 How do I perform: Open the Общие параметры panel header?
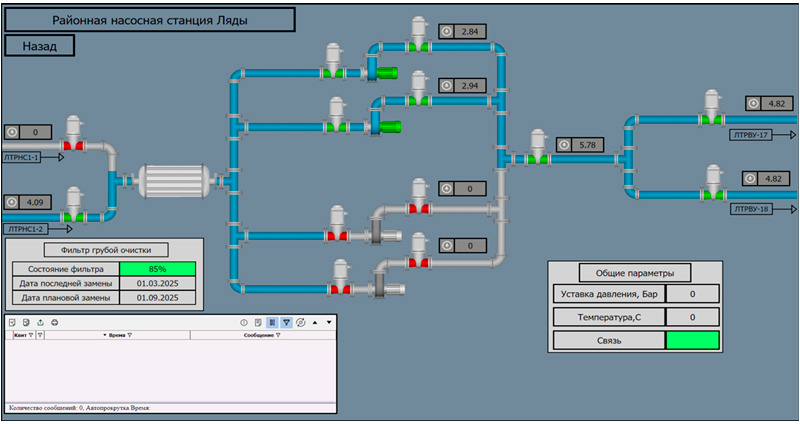coord(635,273)
